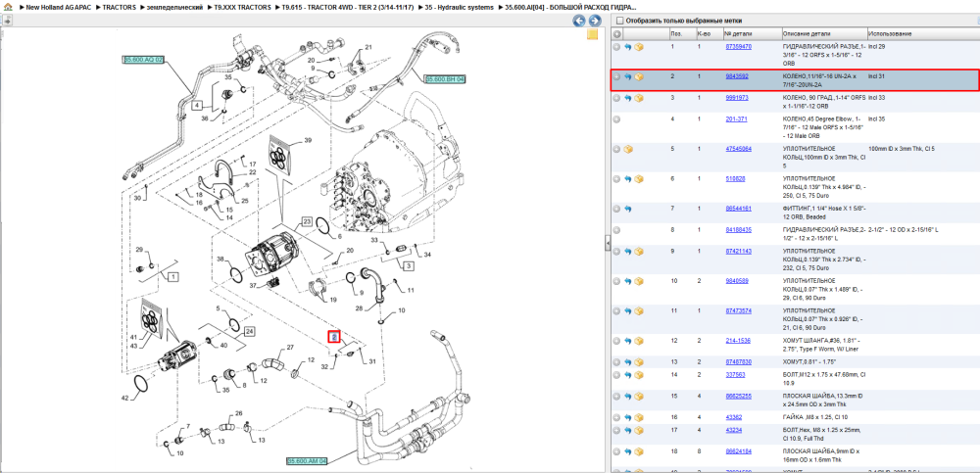Image resolution: width=980 pixels, height=473 pixels.
Task: Click the box icon for part 87359470
Action: point(639,47)
